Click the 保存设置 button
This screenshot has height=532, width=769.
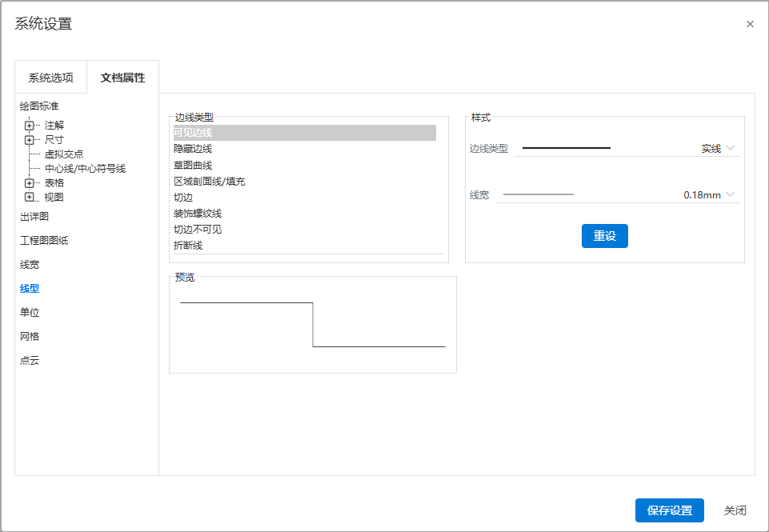tap(670, 510)
